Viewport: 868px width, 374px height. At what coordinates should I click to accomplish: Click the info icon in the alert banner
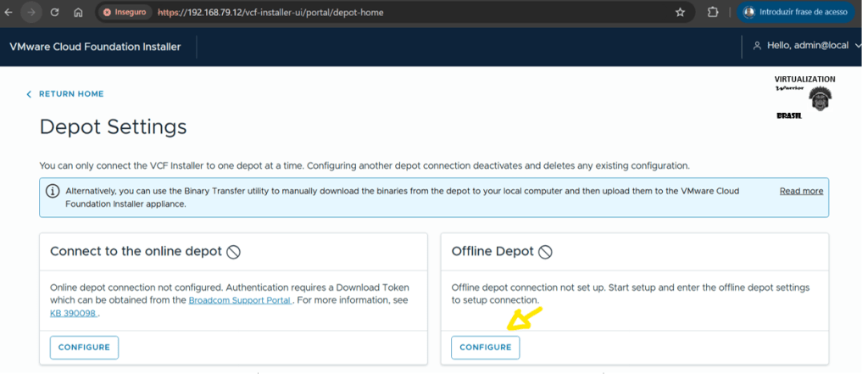[x=53, y=191]
